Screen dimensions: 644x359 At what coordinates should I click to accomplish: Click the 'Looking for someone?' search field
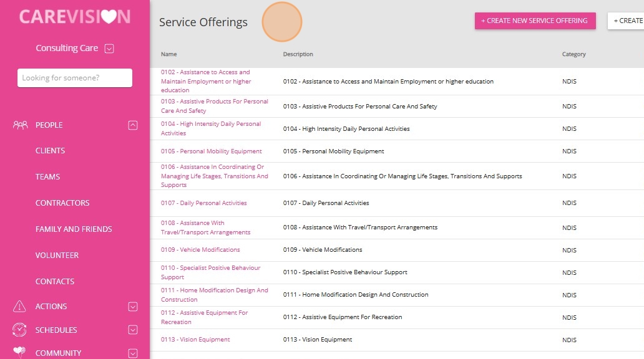tap(75, 78)
